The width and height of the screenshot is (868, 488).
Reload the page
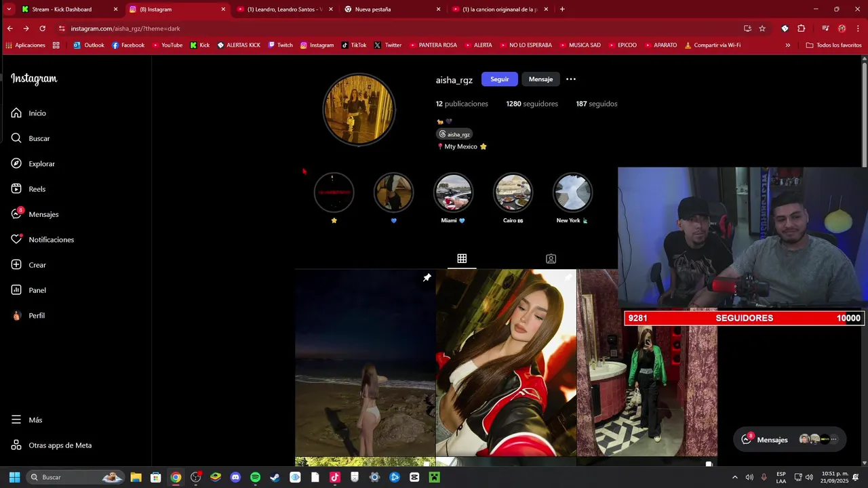coord(42,28)
